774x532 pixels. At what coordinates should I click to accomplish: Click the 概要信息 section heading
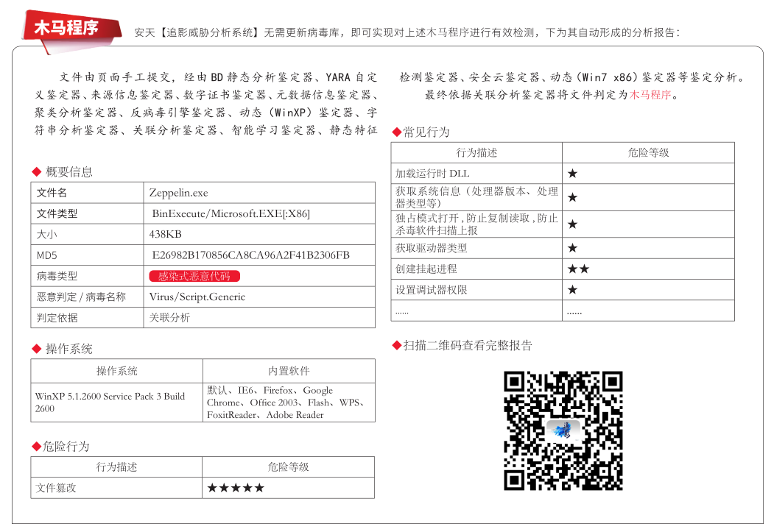[x=68, y=171]
